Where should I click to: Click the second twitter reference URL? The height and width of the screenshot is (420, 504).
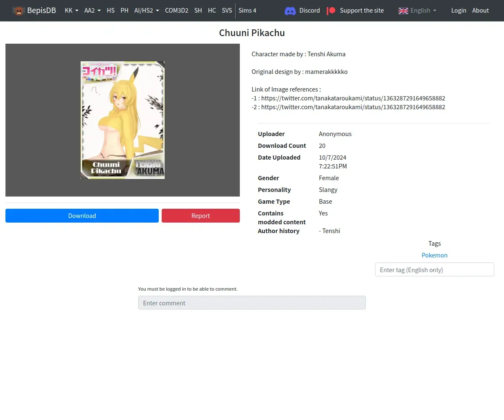coord(353,107)
